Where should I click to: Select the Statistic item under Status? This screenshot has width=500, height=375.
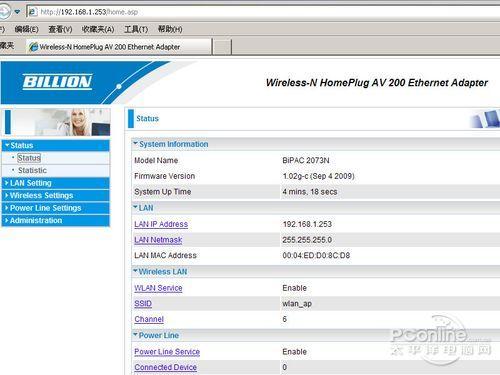(32, 170)
